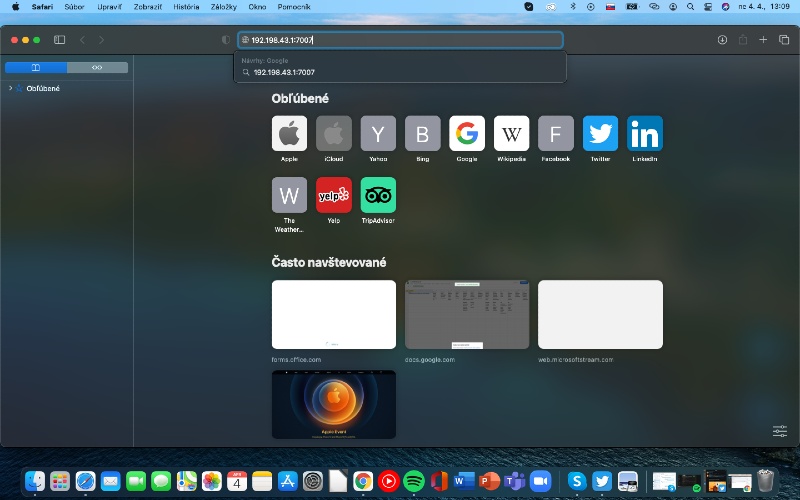Click the Downloads icon in Safari toolbar
Image resolution: width=800 pixels, height=500 pixels.
coord(722,40)
